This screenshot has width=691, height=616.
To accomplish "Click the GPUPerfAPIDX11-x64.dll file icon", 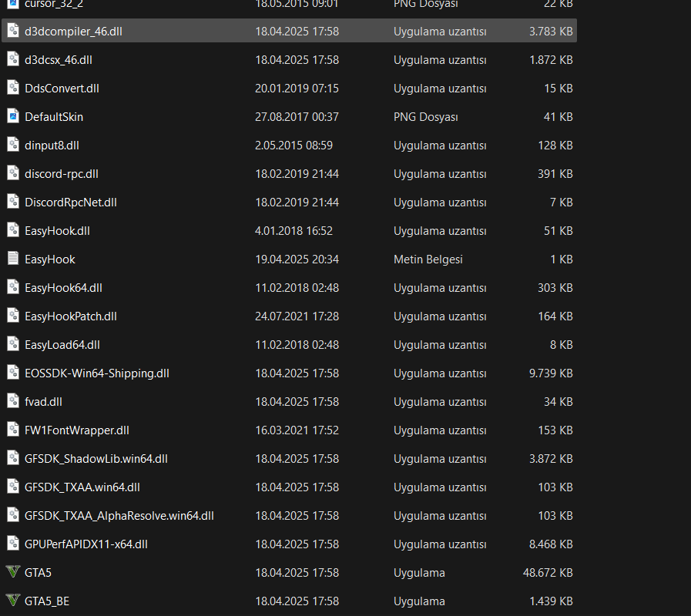I will 12,544.
